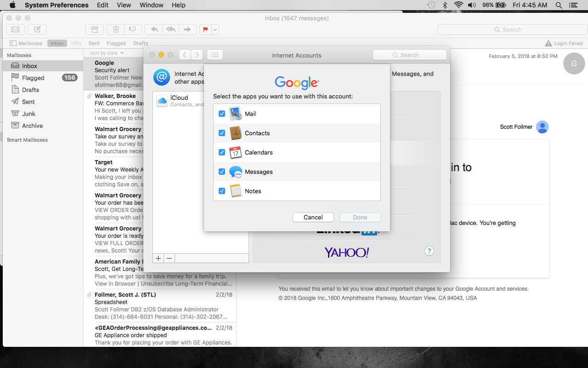The height and width of the screenshot is (368, 588).
Task: Open the Inbox mailbox in sidebar
Action: (43, 66)
